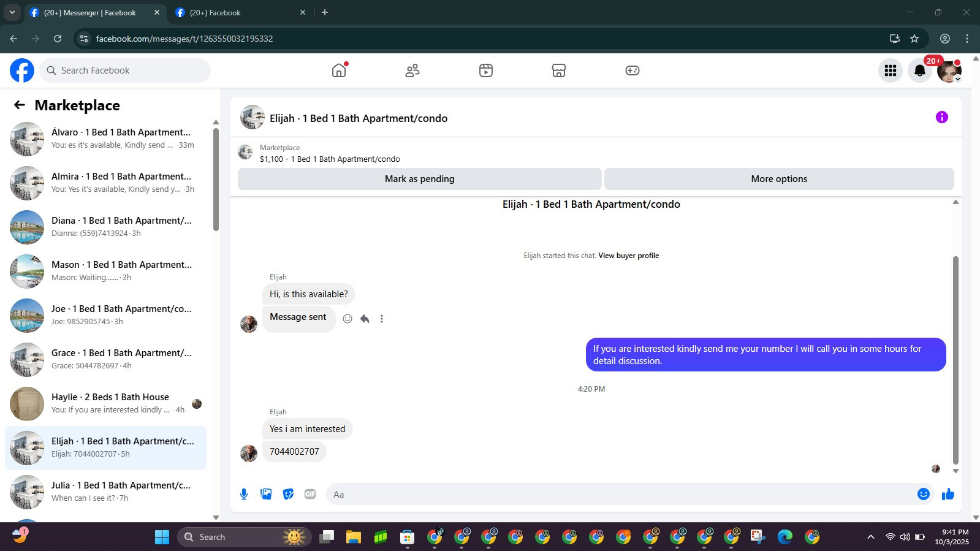Viewport: 980px width, 551px height.
Task: Click the chat messages scrollbar
Action: tap(955, 360)
